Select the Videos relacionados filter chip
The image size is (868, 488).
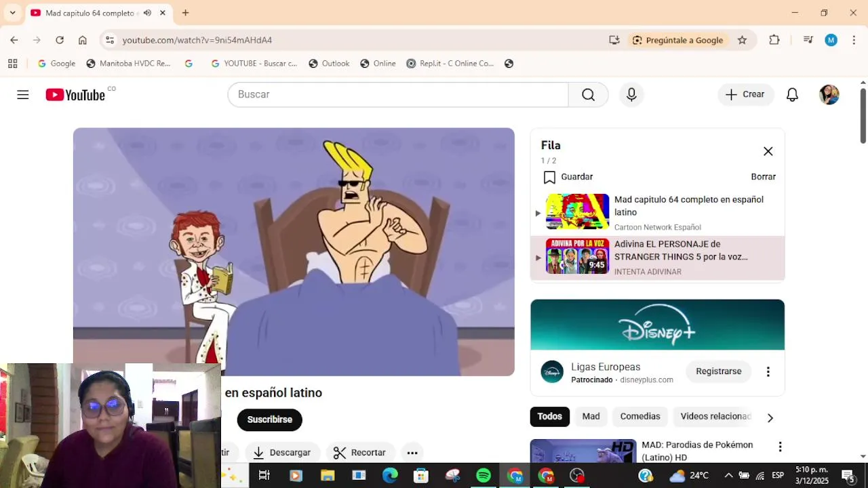coord(715,416)
